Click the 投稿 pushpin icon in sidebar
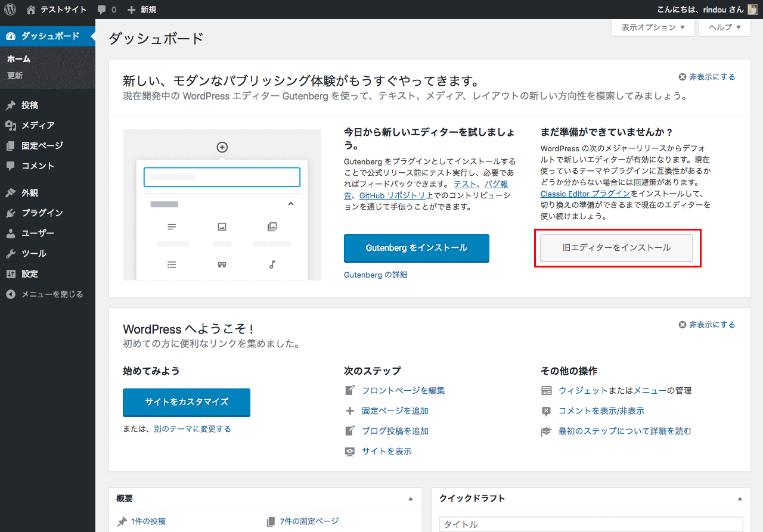Screen dimensions: 763x532 point(11,105)
